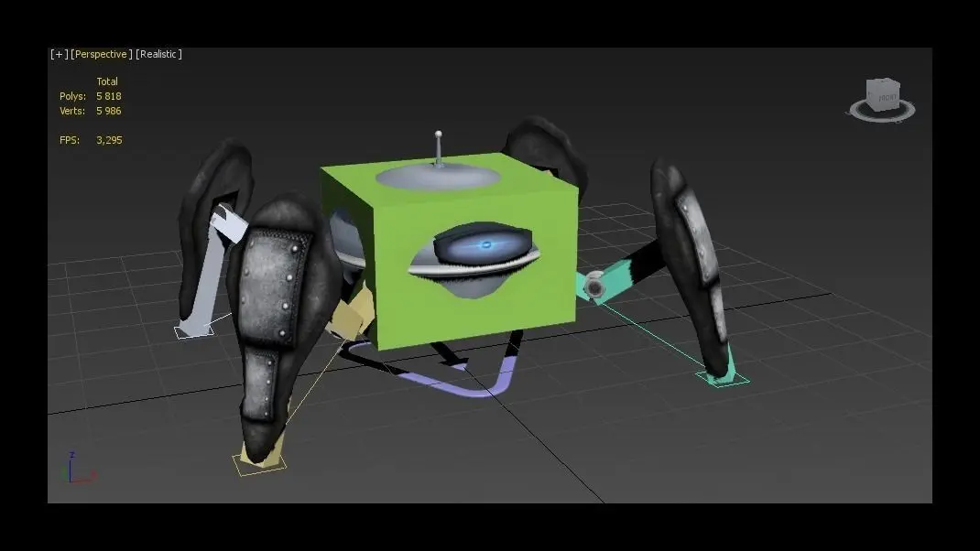
Task: Click the Total statistics header
Action: pos(107,81)
